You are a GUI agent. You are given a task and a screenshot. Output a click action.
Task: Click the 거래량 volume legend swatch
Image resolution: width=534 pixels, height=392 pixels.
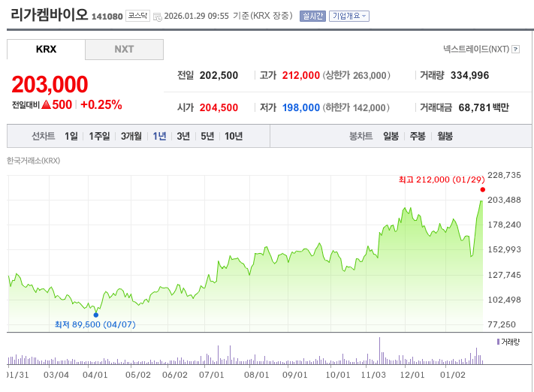point(498,342)
